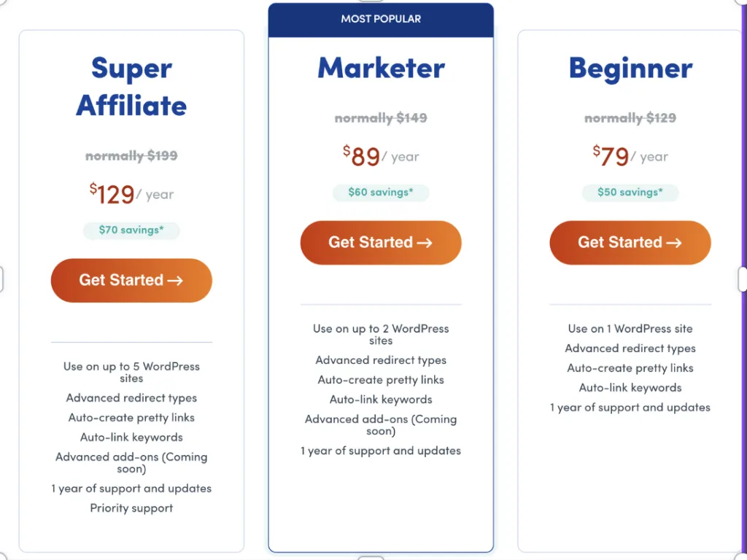Viewport: 747px width, 560px height.
Task: Choose Get Started under the Marketer plan
Action: [x=381, y=243]
